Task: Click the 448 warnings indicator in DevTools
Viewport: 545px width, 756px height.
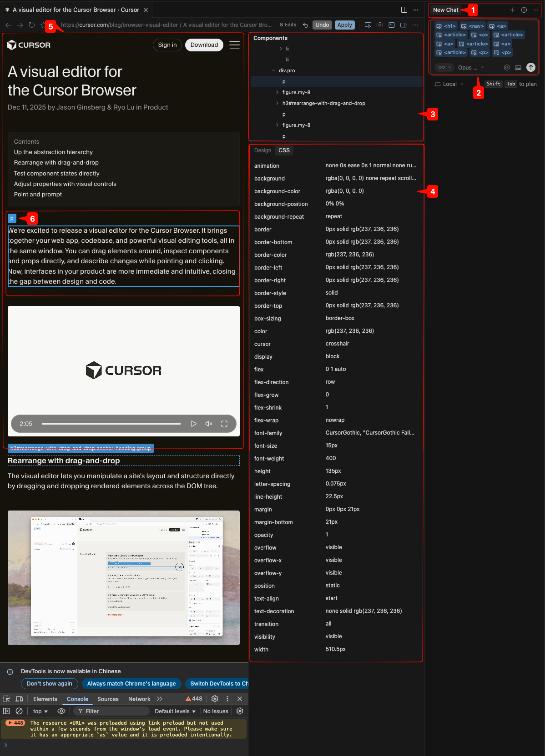Action: point(194,699)
